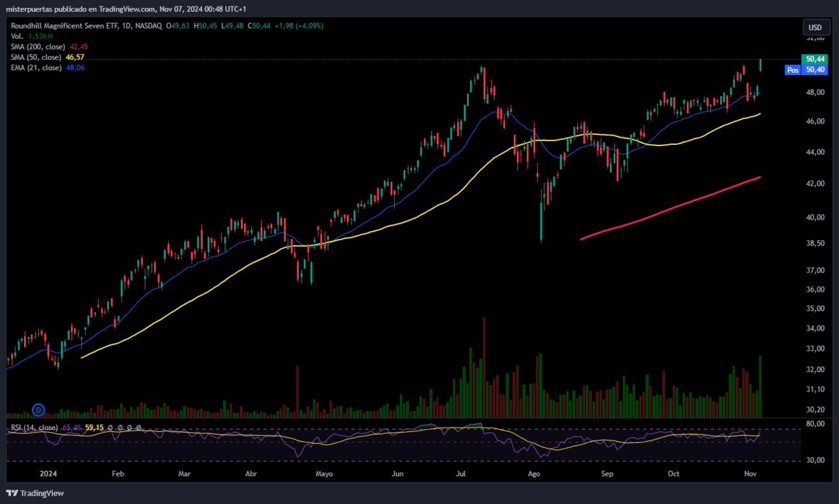Click the volume value 1,536M

(x=41, y=36)
